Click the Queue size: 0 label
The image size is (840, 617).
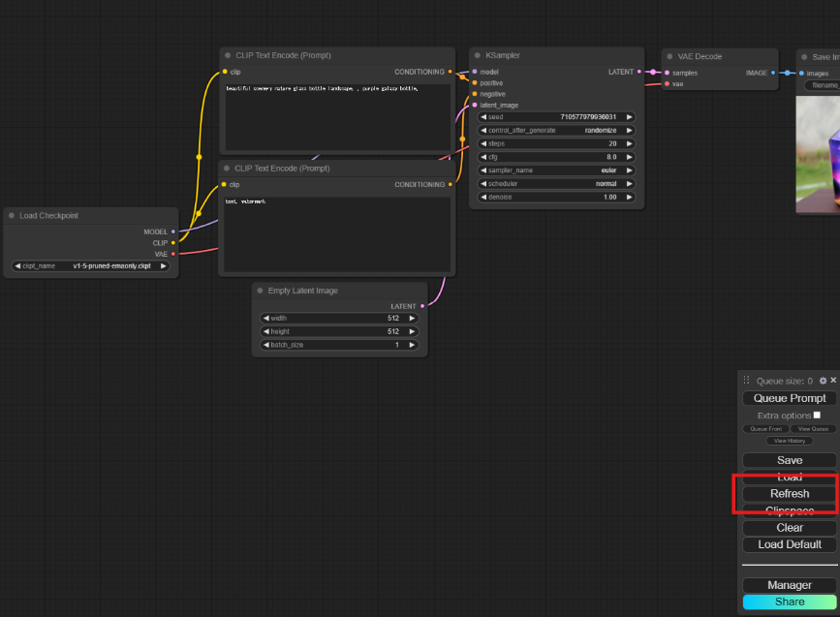pyautogui.click(x=784, y=381)
